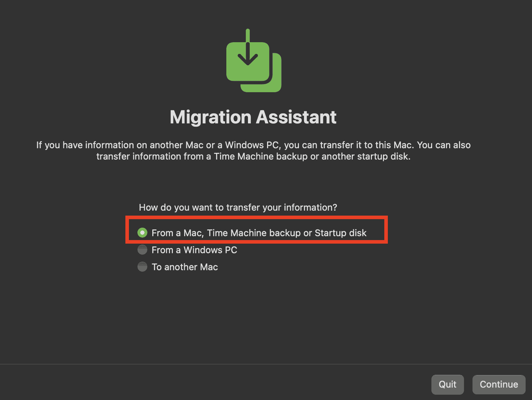The height and width of the screenshot is (400, 532).
Task: Click the "How do you want to transfer" question
Action: (x=238, y=207)
